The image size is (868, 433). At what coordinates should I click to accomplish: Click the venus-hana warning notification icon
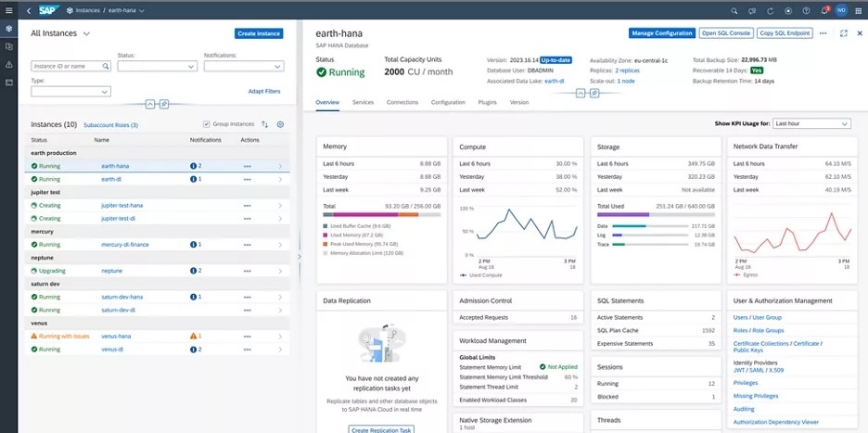pos(193,336)
